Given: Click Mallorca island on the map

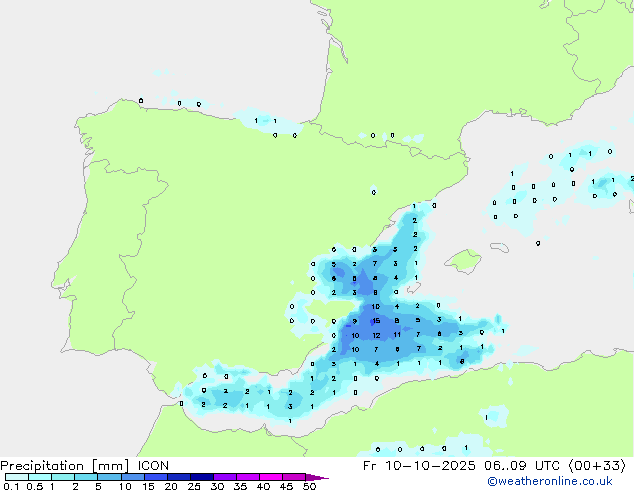Looking at the screenshot, I should pos(463,261).
